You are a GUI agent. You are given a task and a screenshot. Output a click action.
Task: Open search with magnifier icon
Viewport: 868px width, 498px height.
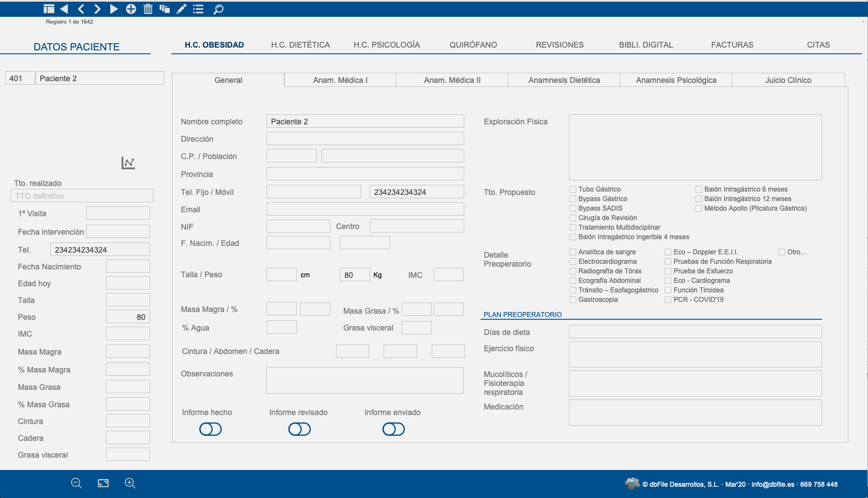point(218,9)
